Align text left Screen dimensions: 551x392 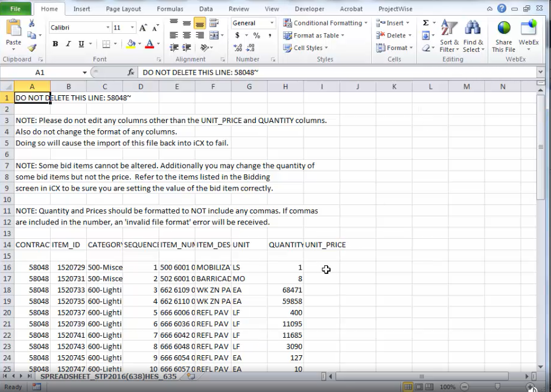tap(174, 35)
